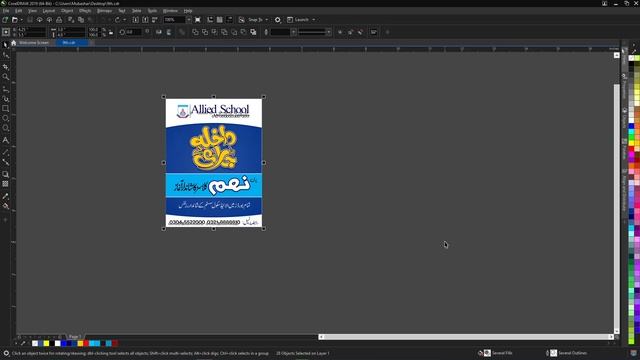Select the Transparency tool
This screenshot has height=360, width=640.
click(x=5, y=184)
